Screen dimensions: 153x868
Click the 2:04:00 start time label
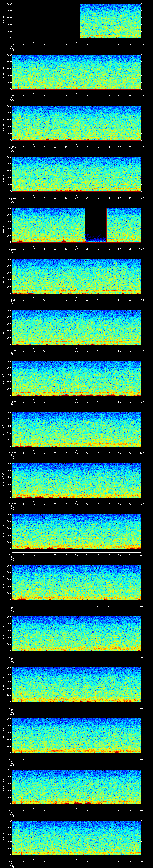click(12, 44)
